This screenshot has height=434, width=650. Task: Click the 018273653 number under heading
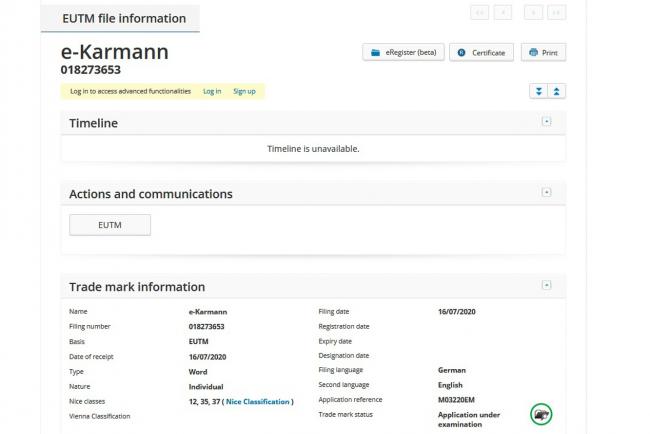point(91,70)
